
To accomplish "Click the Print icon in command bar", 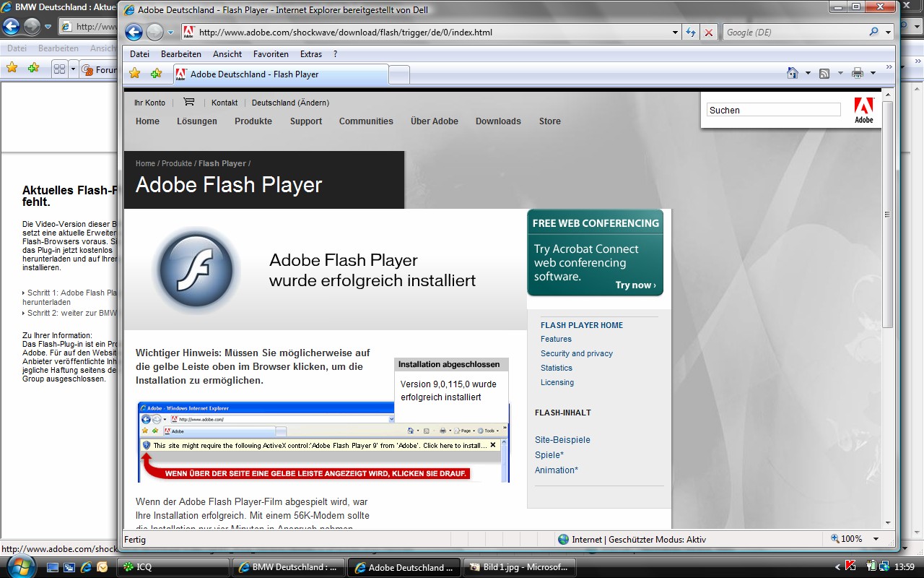I will [858, 73].
